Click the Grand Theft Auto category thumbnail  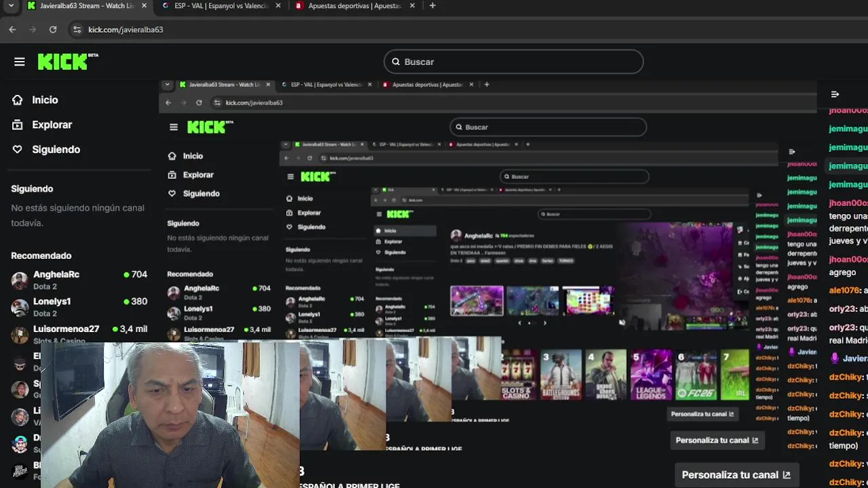click(606, 375)
